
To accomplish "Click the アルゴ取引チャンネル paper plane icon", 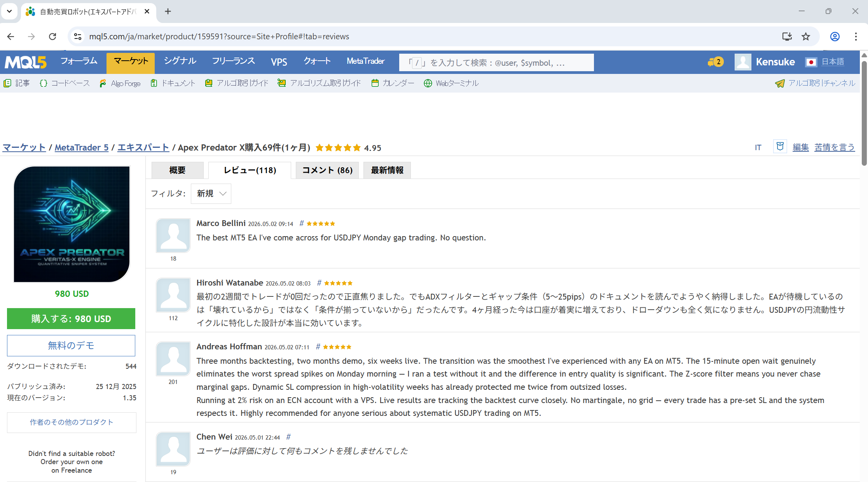I will [x=780, y=83].
